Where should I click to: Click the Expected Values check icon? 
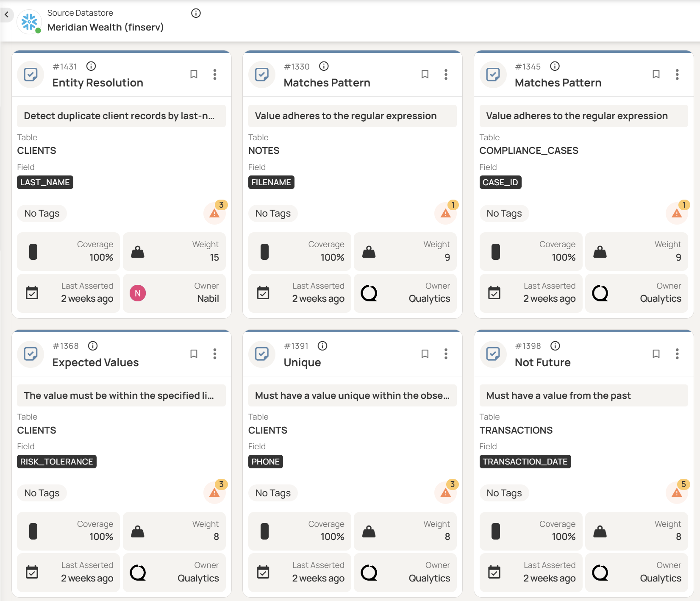tap(31, 354)
